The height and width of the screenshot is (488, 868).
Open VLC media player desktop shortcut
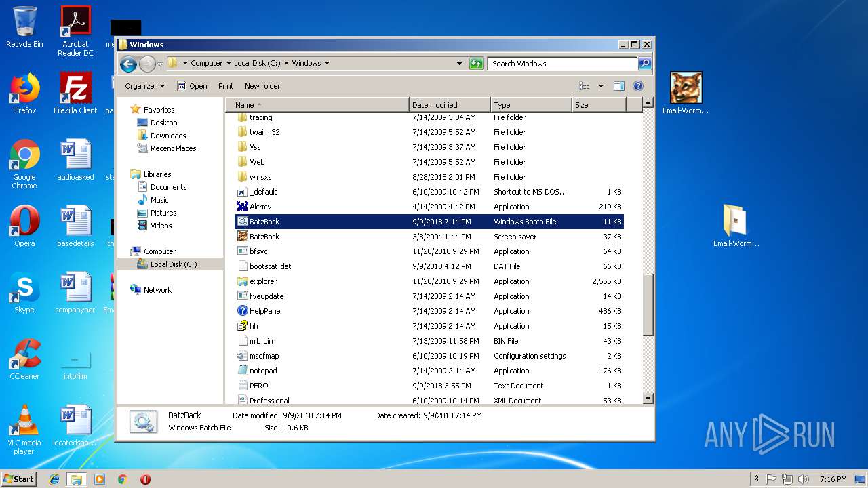(x=24, y=429)
